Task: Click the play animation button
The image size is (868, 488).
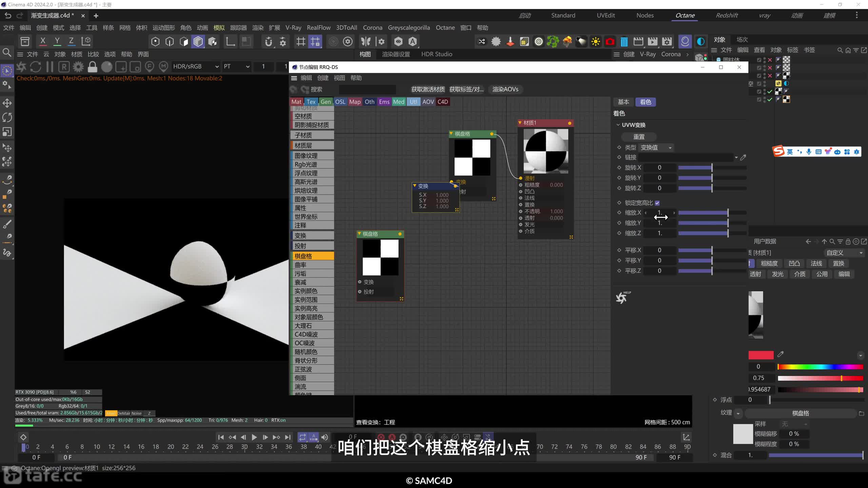Action: click(254, 437)
